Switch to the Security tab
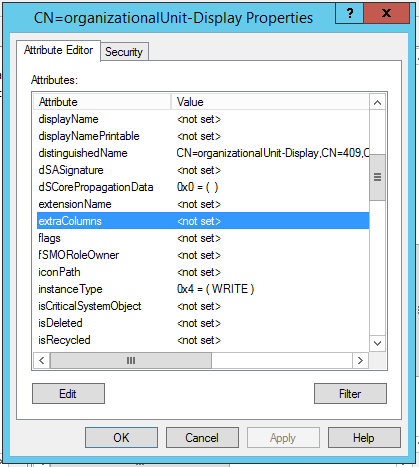This screenshot has height=467, width=419. pos(124,52)
